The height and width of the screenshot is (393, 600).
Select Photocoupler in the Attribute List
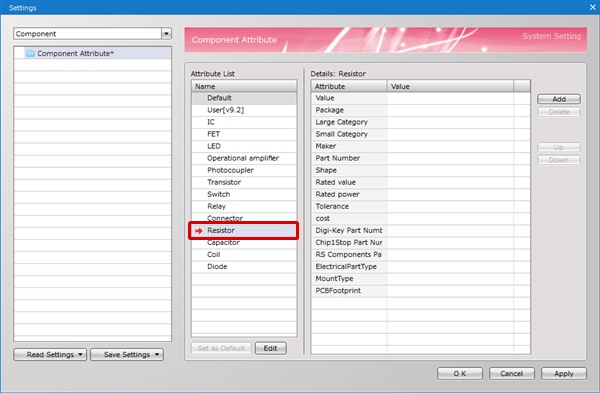tap(244, 170)
